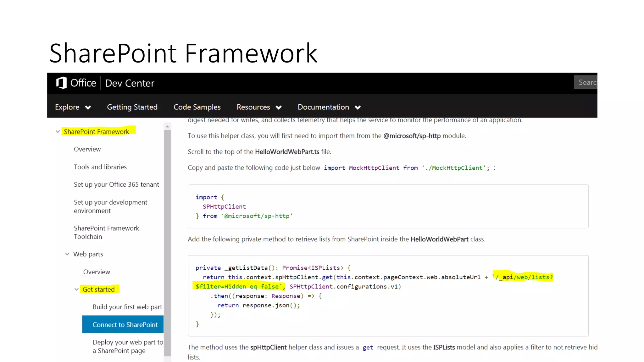Open Deploy your web part to a SharePoint page

tap(128, 346)
